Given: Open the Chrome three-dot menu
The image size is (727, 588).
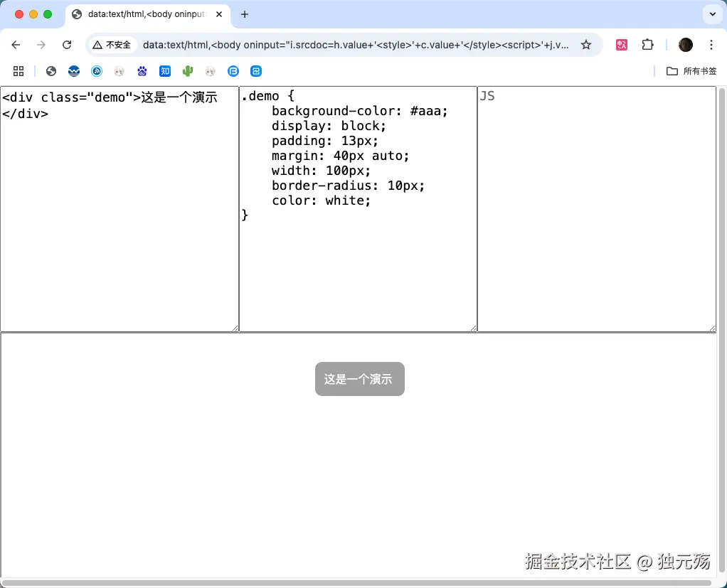Looking at the screenshot, I should [x=711, y=45].
